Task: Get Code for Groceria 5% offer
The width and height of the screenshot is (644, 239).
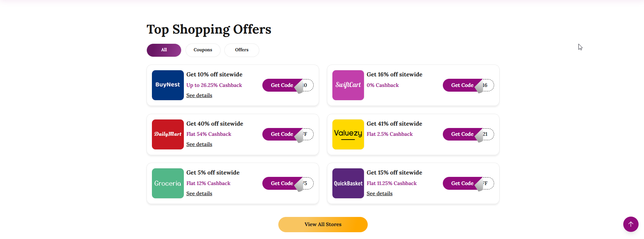Action: (x=282, y=183)
